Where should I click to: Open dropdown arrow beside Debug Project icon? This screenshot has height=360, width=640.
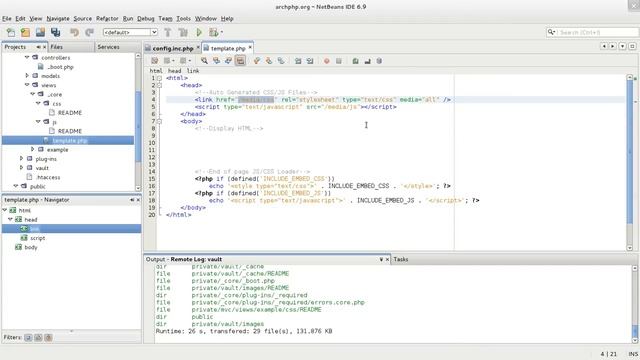(222, 32)
